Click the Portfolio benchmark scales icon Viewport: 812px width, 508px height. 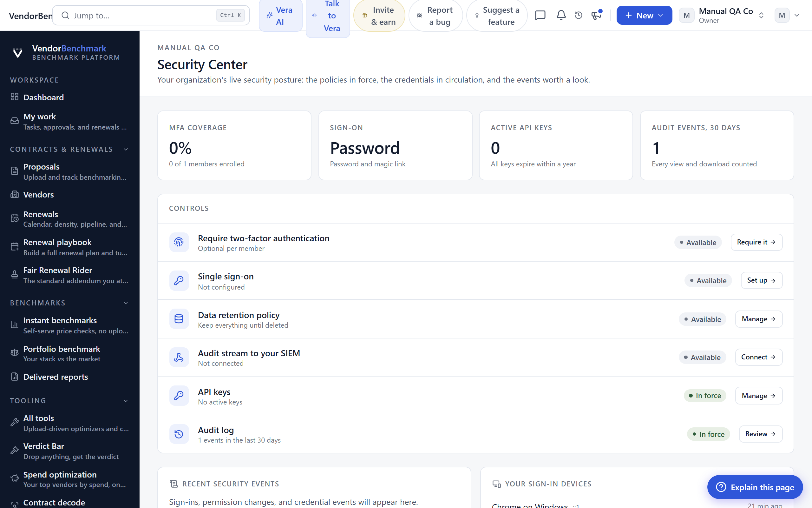[14, 353]
